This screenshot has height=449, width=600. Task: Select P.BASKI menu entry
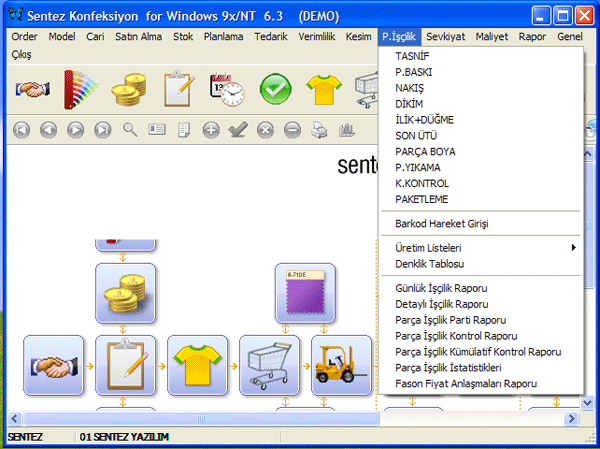pyautogui.click(x=482, y=72)
